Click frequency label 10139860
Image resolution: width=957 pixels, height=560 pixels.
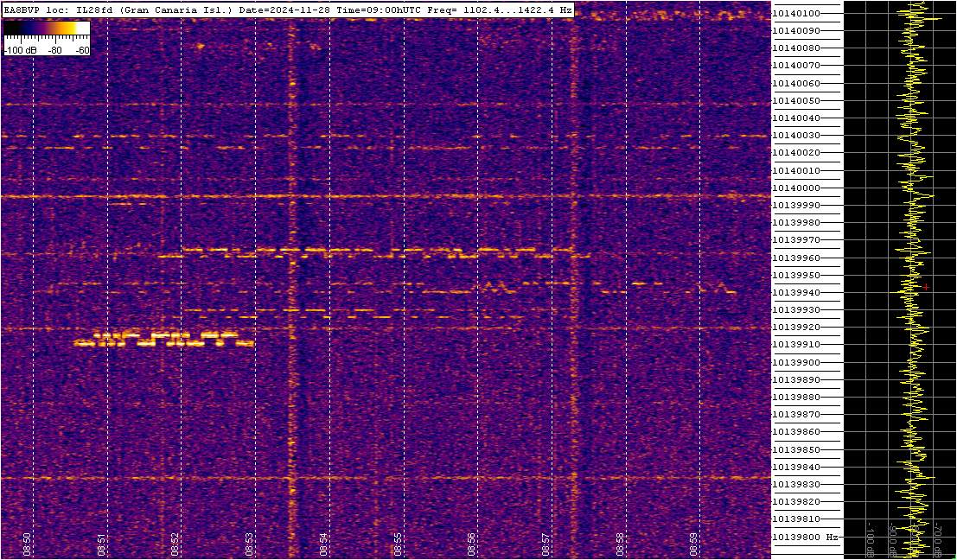coord(796,432)
